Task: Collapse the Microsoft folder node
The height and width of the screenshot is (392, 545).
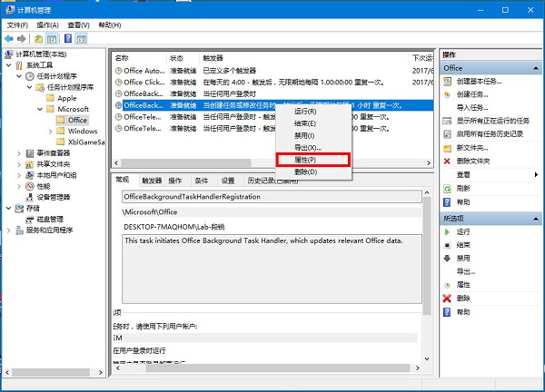Action: point(39,109)
